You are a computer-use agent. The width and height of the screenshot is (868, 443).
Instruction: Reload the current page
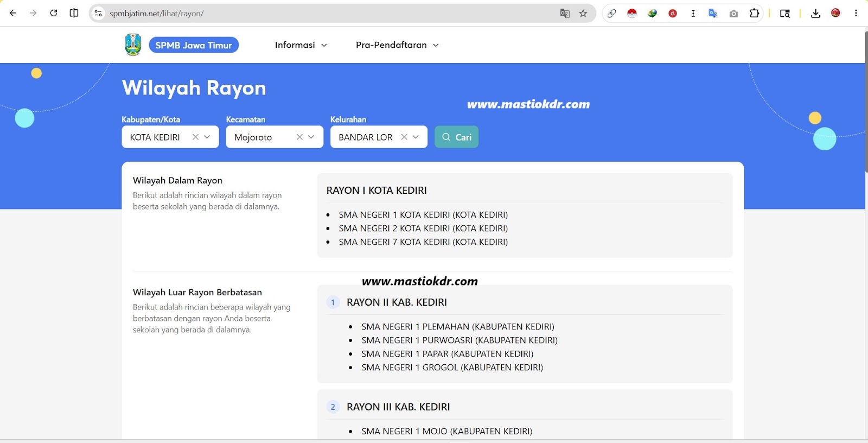(x=54, y=13)
